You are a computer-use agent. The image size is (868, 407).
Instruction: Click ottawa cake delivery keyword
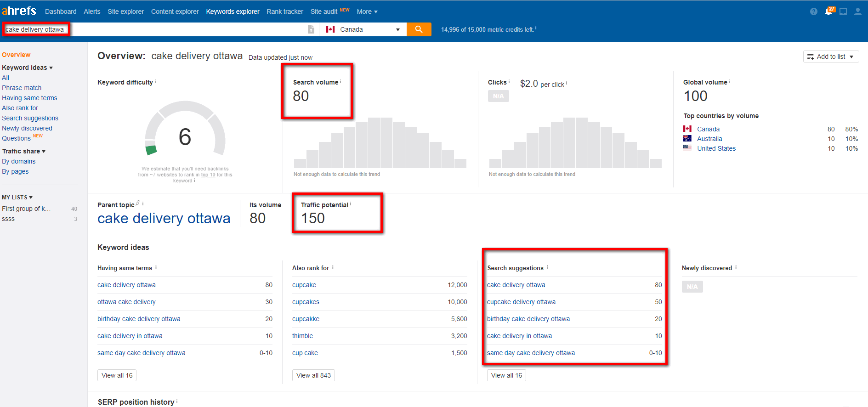click(126, 302)
